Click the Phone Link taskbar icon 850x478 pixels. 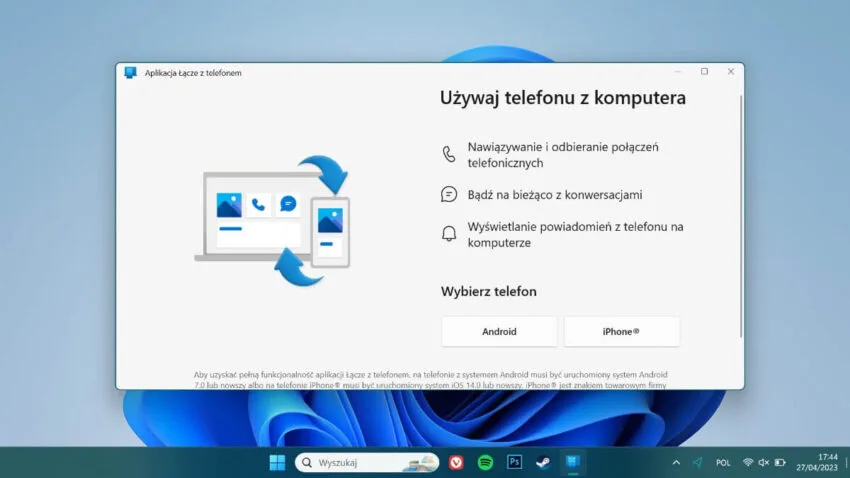[x=572, y=462]
